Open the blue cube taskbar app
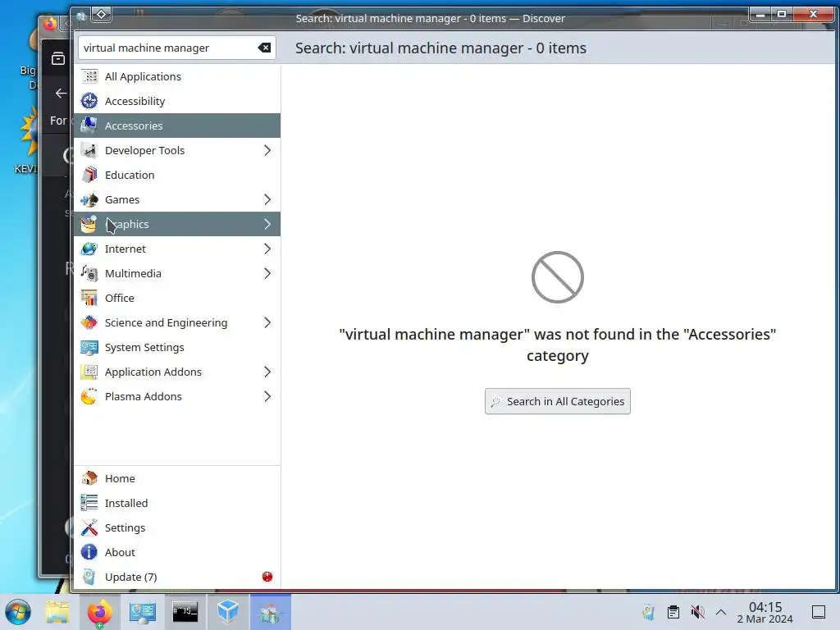 (x=228, y=612)
